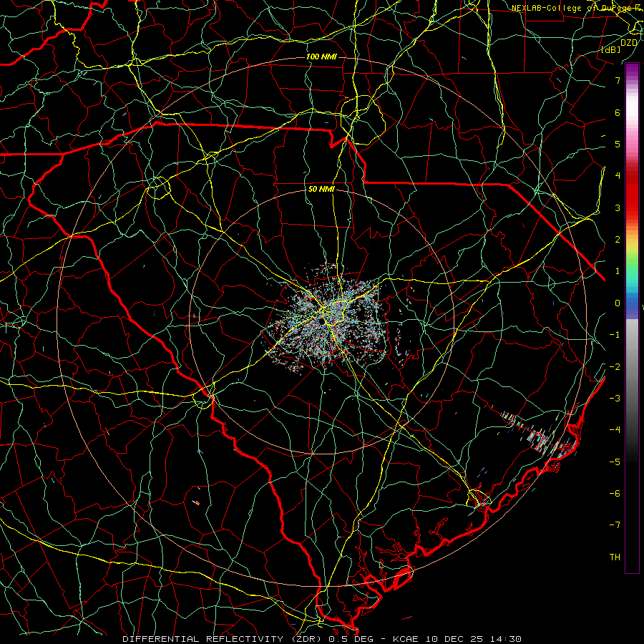
Task: Click the red band of ZDR color scale
Action: pos(632,191)
